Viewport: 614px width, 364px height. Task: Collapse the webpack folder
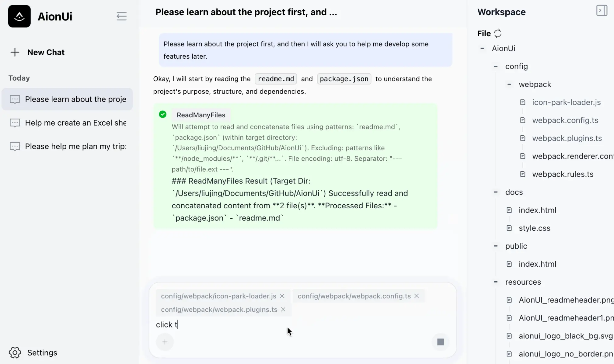[x=509, y=84]
